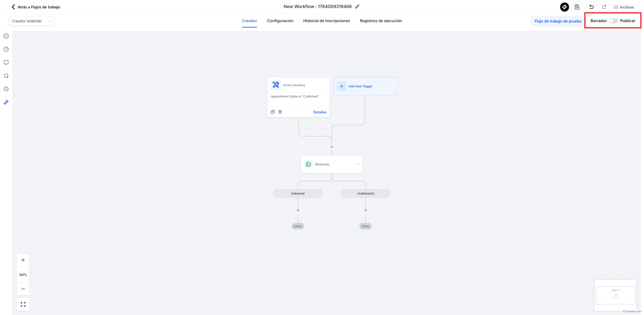Click the duplicate icon on Service Booking trigger
This screenshot has width=644, height=315.
click(x=273, y=112)
